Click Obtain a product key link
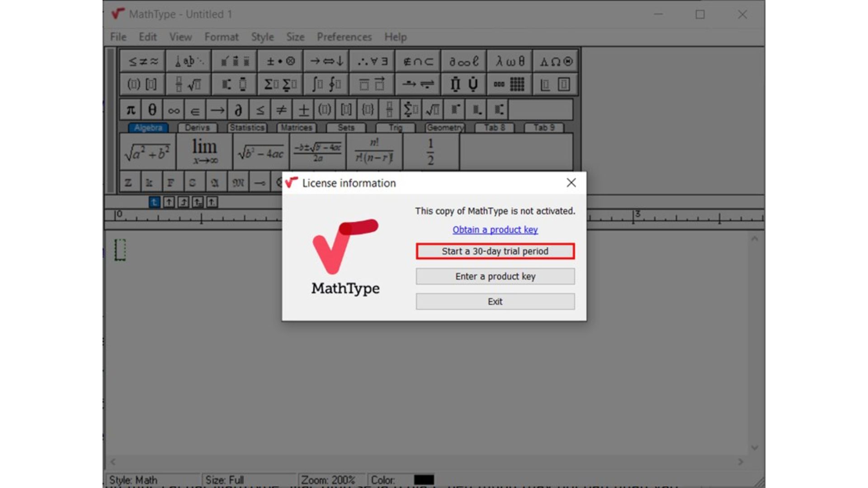Viewport: 868px width, 488px height. [495, 230]
